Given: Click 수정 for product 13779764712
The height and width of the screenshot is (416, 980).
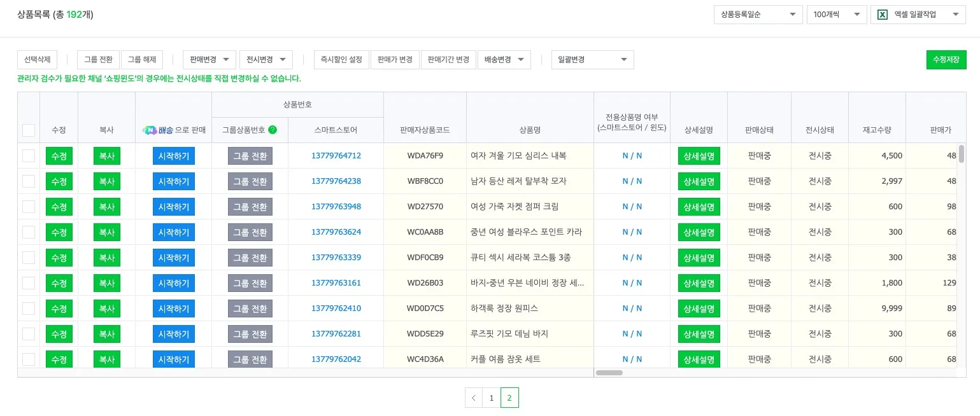Looking at the screenshot, I should tap(59, 156).
